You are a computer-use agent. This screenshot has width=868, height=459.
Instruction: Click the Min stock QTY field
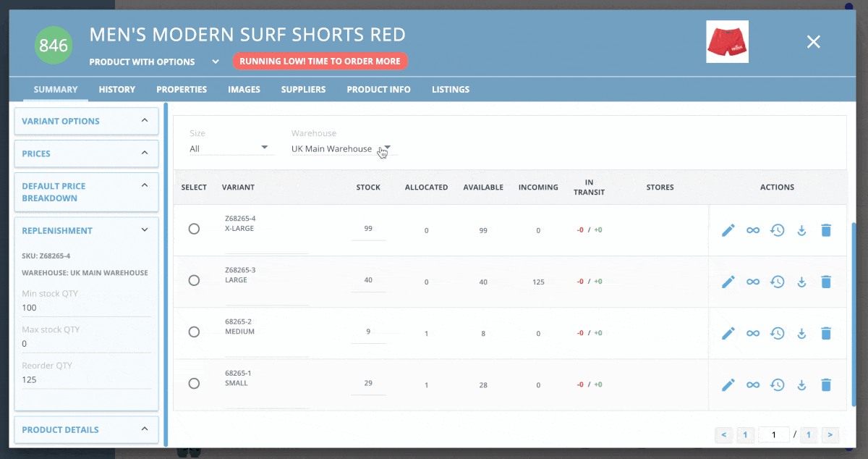pyautogui.click(x=86, y=308)
